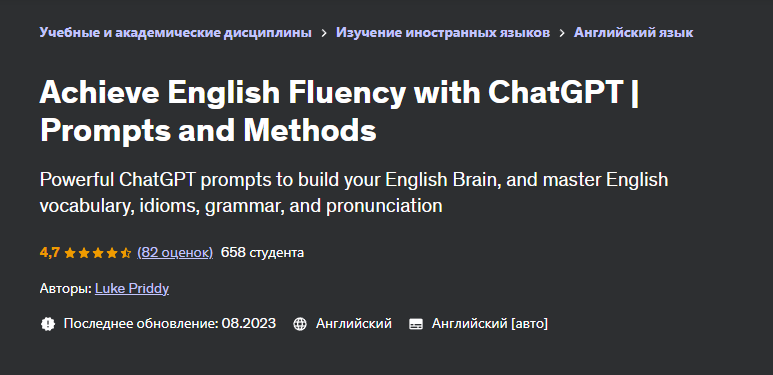Click the third orange rating star
This screenshot has width=773, height=375.
click(x=98, y=253)
